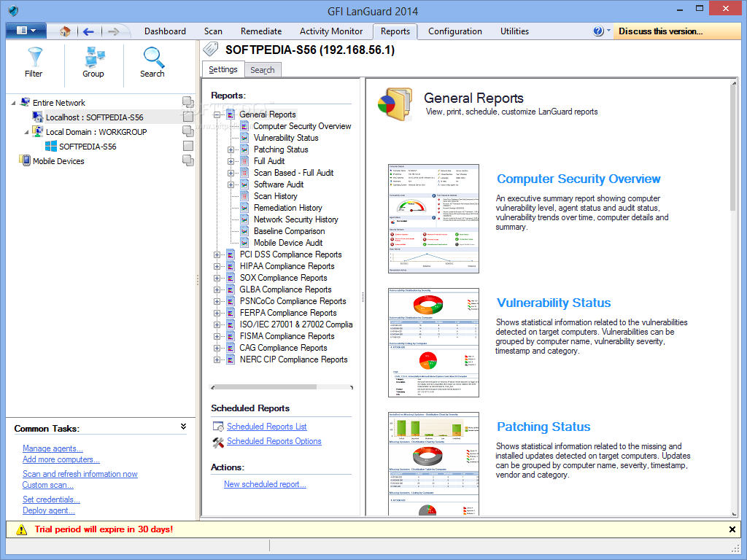Toggle the checkbox for SOFTPEDIA-S56 under WORKGROUP
The height and width of the screenshot is (560, 747).
point(188,146)
